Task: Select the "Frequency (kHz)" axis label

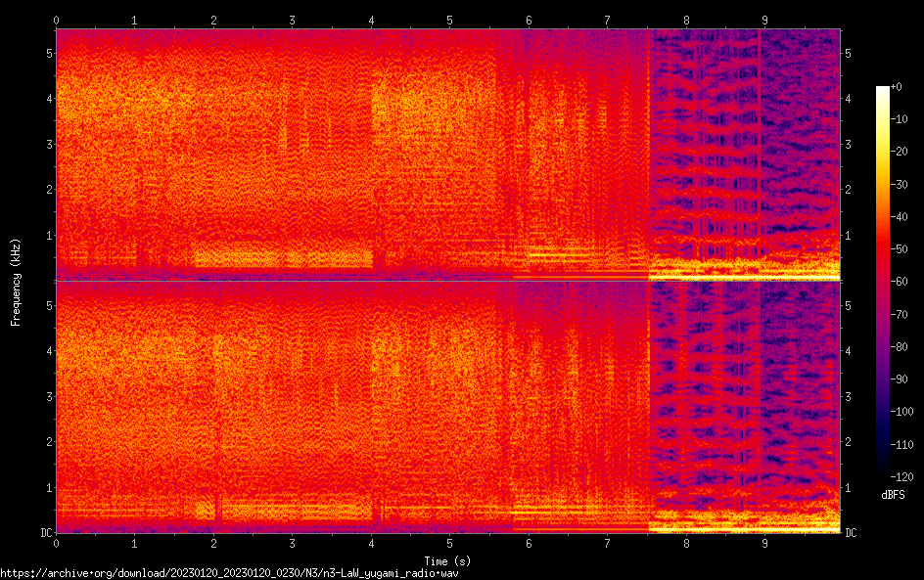Action: point(15,282)
